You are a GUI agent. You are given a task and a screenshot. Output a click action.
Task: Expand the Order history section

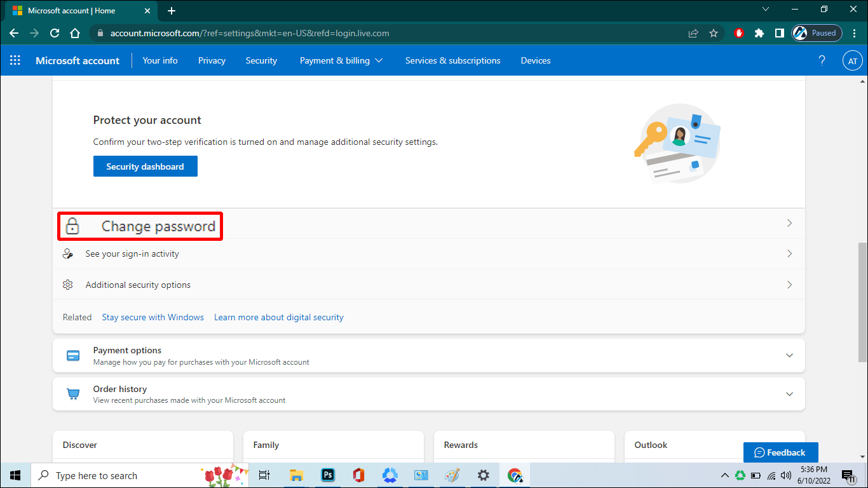789,394
